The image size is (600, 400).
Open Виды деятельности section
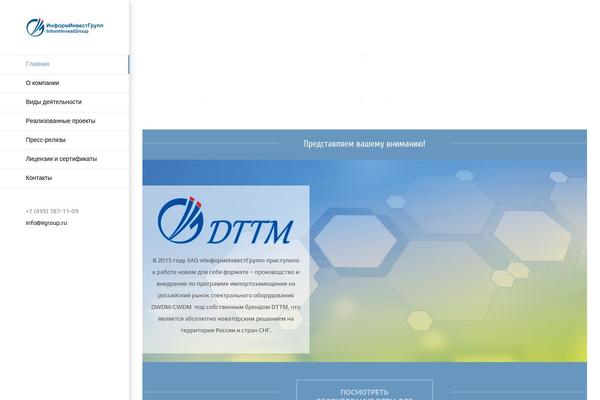54,102
